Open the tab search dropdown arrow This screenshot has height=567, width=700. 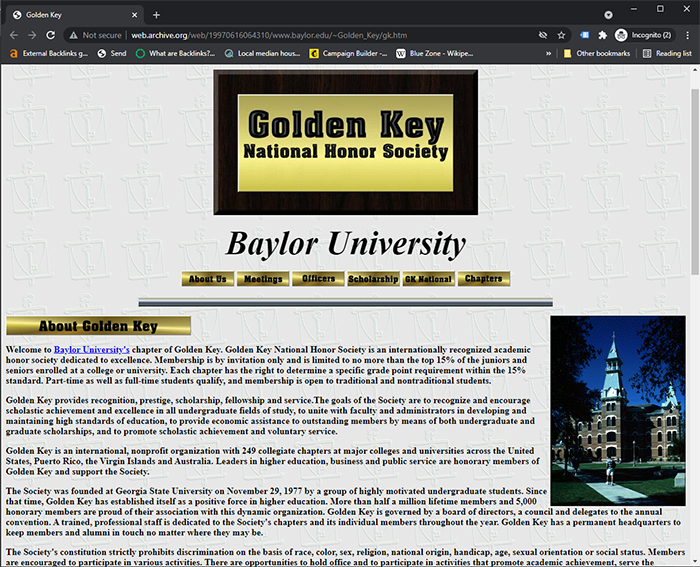point(608,15)
